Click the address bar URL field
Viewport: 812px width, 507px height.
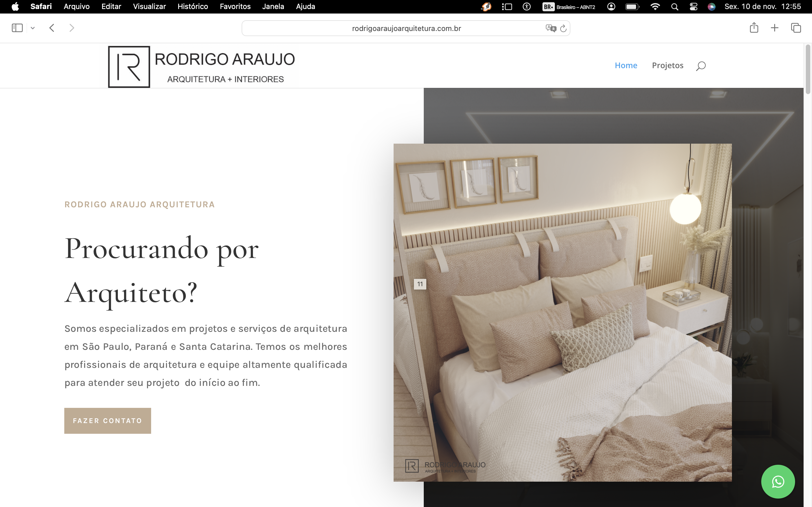coord(406,28)
